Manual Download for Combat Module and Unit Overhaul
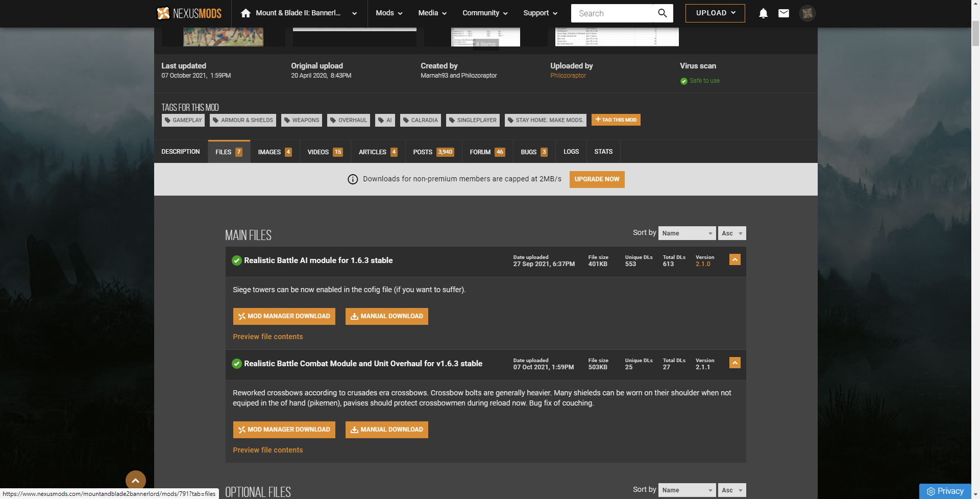Image resolution: width=980 pixels, height=499 pixels. (x=387, y=430)
